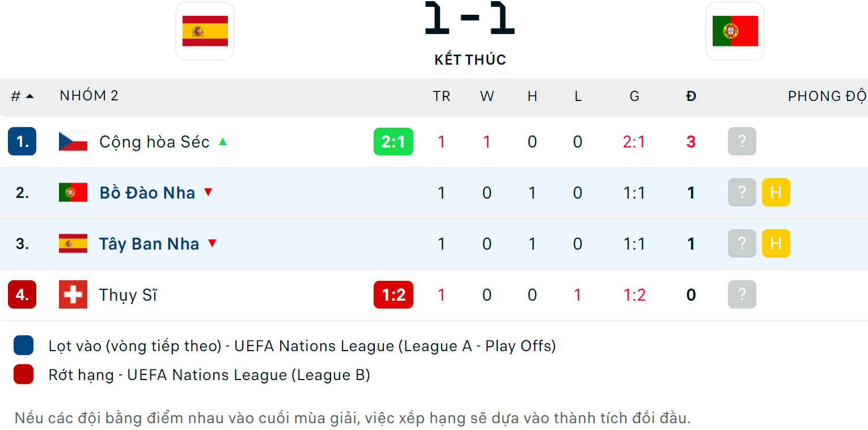This screenshot has width=868, height=430.
Task: Click Switzerland's gray question mark form badge
Action: pos(742,294)
